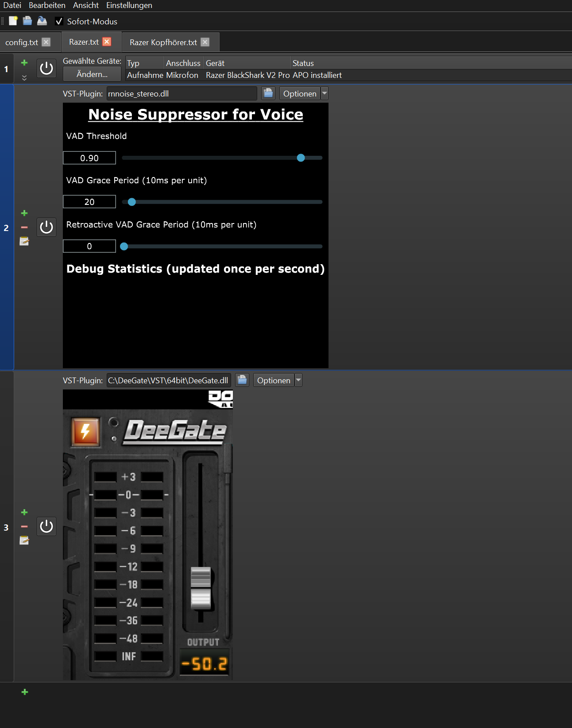
Task: Expand row 1 with the double chevron
Action: click(24, 77)
